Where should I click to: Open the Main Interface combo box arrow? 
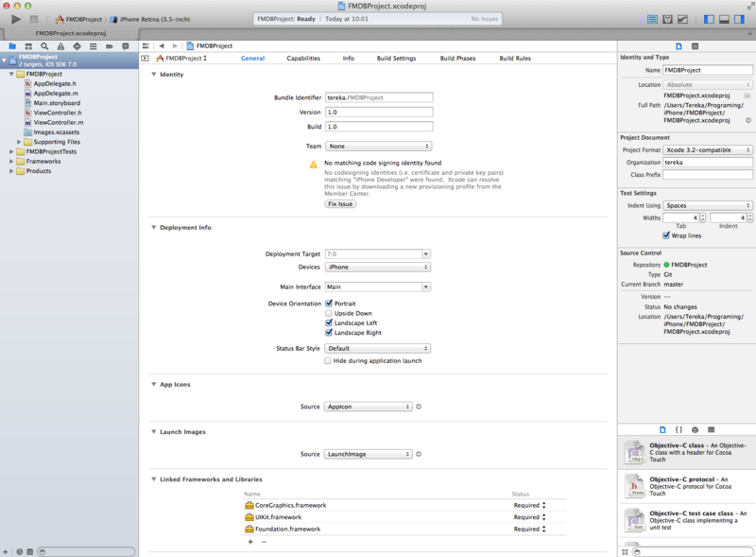coord(426,287)
